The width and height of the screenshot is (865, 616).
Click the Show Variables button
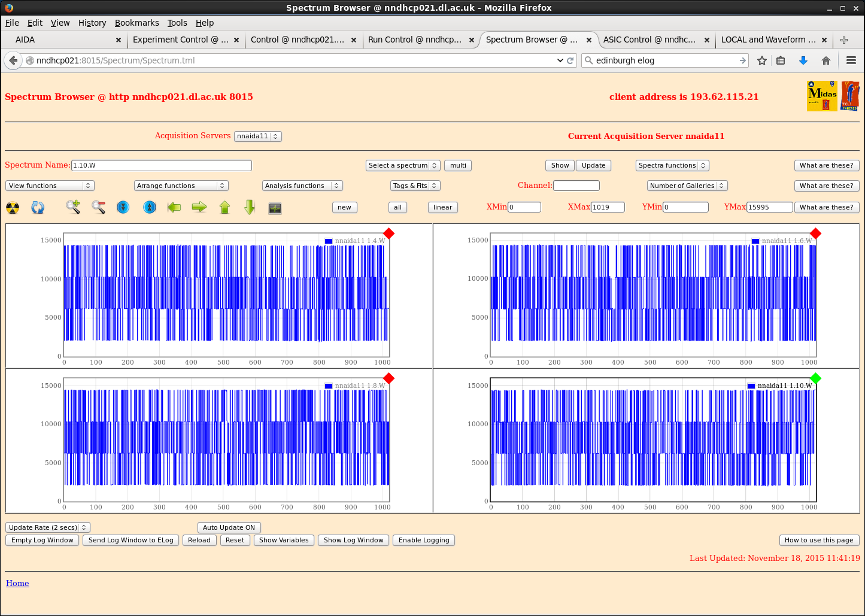284,540
